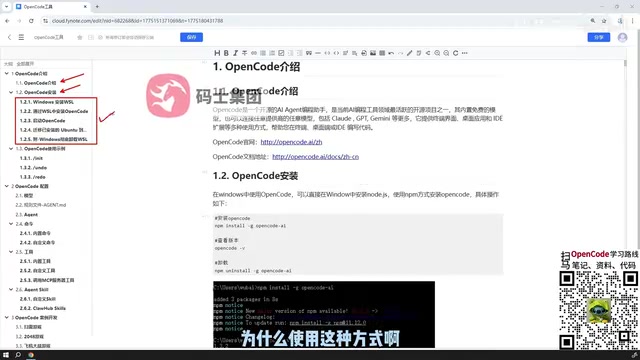Insert a table from the toolbar
Image resolution: width=640 pixels, height=360 pixels.
click(x=382, y=53)
